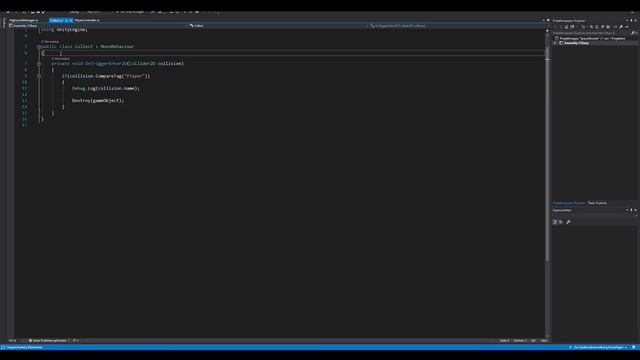Click the line number indicator in editor footer

pyautogui.click(x=504, y=340)
